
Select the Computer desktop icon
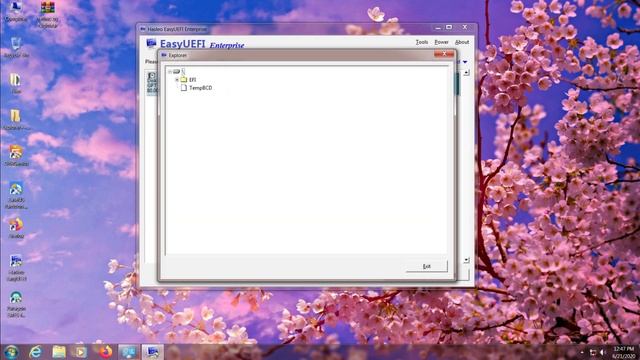tap(16, 11)
